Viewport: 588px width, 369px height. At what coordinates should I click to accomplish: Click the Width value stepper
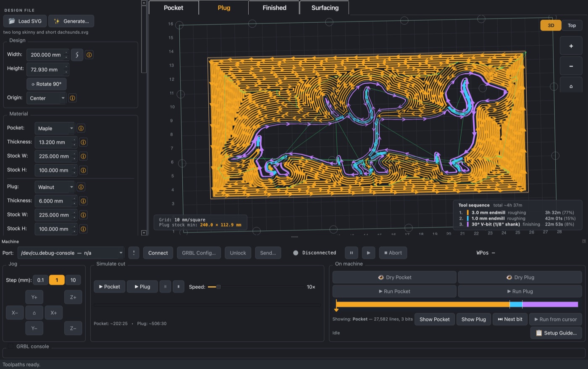66,55
